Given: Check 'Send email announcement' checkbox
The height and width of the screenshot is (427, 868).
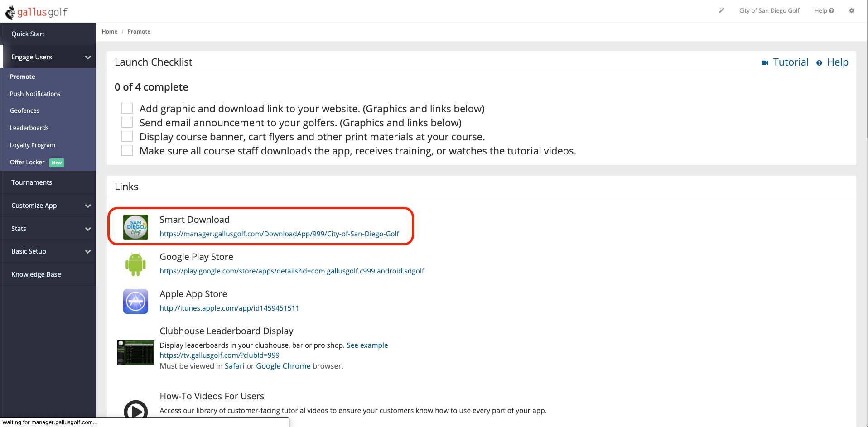Looking at the screenshot, I should pos(127,122).
